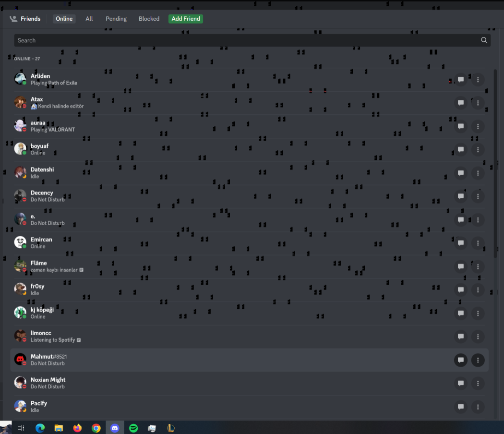Switch to the All friends tab
The width and height of the screenshot is (504, 434).
[x=89, y=19]
